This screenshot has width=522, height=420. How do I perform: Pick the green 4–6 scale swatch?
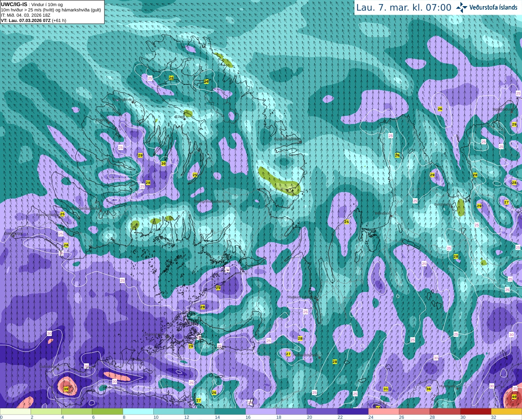click(x=77, y=411)
